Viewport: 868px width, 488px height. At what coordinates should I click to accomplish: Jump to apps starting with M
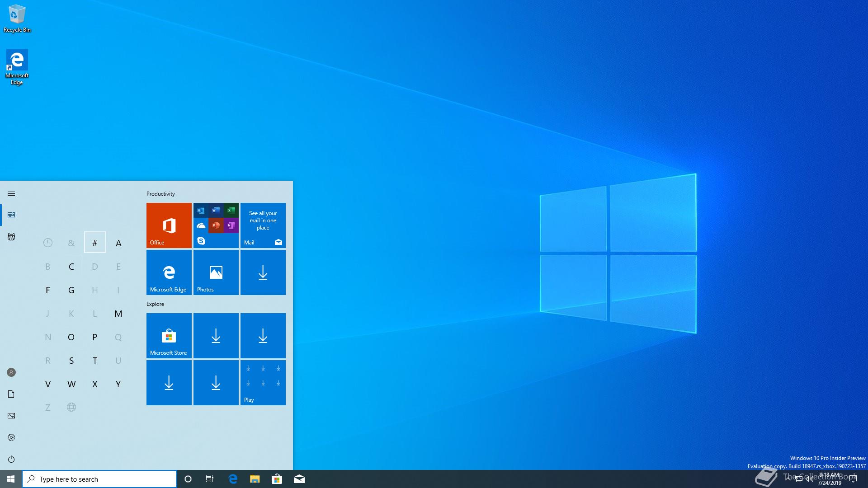coord(118,313)
